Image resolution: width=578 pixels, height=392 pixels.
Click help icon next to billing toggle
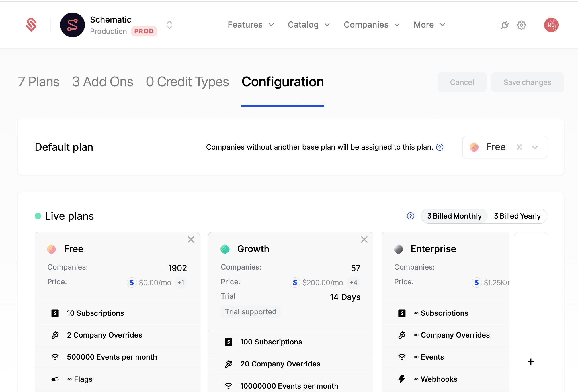(411, 216)
